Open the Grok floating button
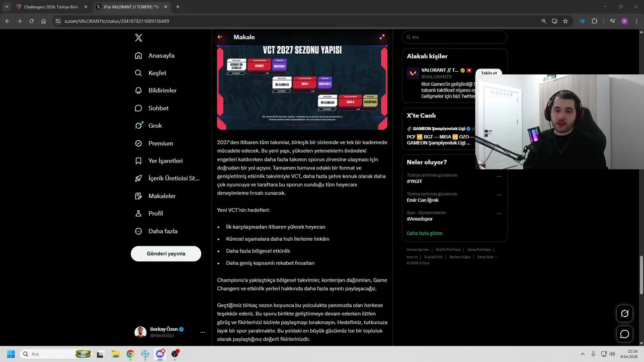Screen dimensions: 644x362 (x=624, y=314)
